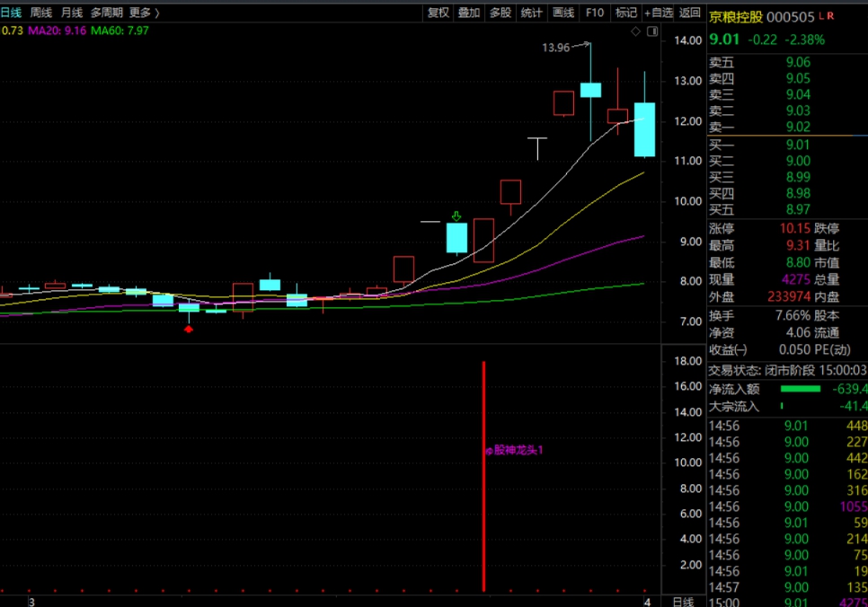Click sell-three price 9.04
The image size is (868, 607).
point(798,94)
